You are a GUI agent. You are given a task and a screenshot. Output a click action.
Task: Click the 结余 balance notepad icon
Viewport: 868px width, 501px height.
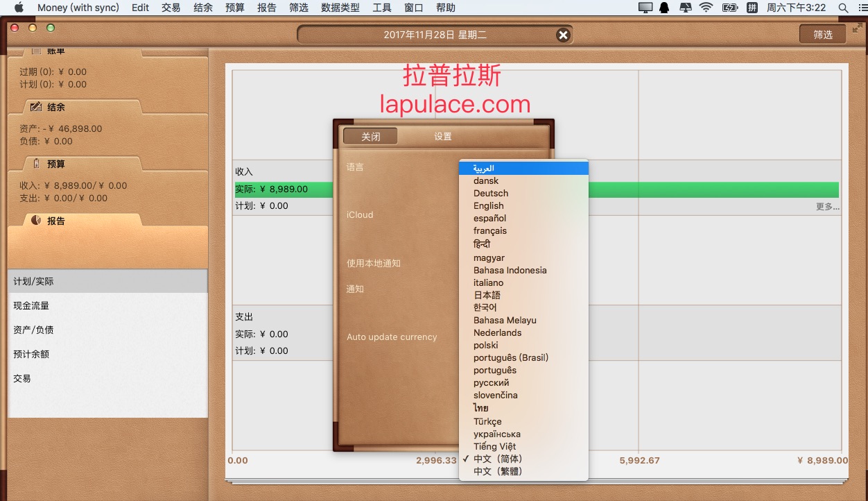[x=36, y=107]
